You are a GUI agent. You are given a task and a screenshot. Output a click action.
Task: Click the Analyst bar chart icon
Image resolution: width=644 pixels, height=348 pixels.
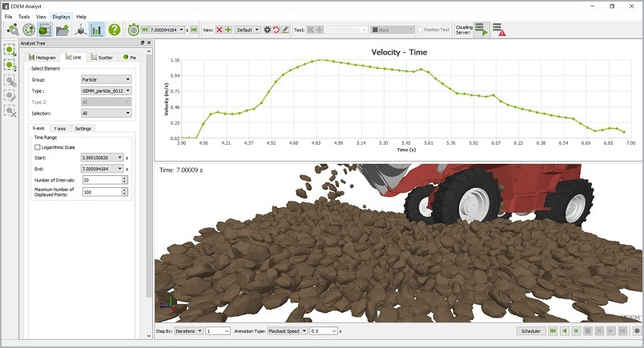point(97,30)
